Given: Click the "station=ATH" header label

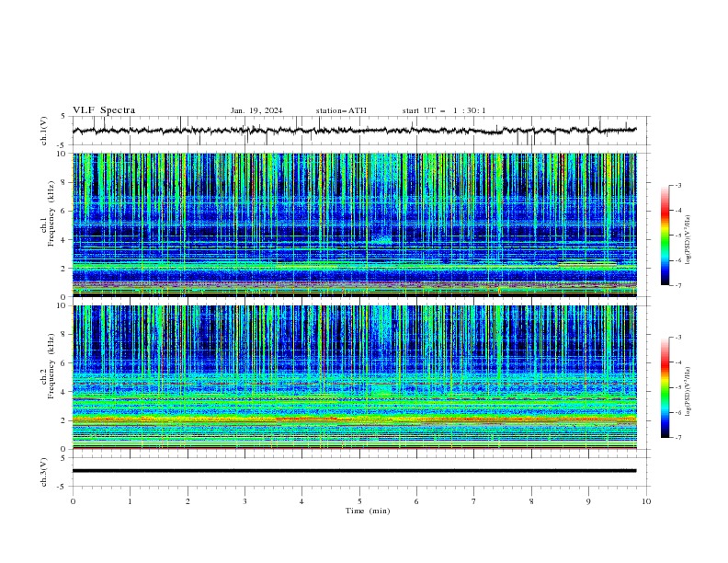Looking at the screenshot, I should click(341, 110).
